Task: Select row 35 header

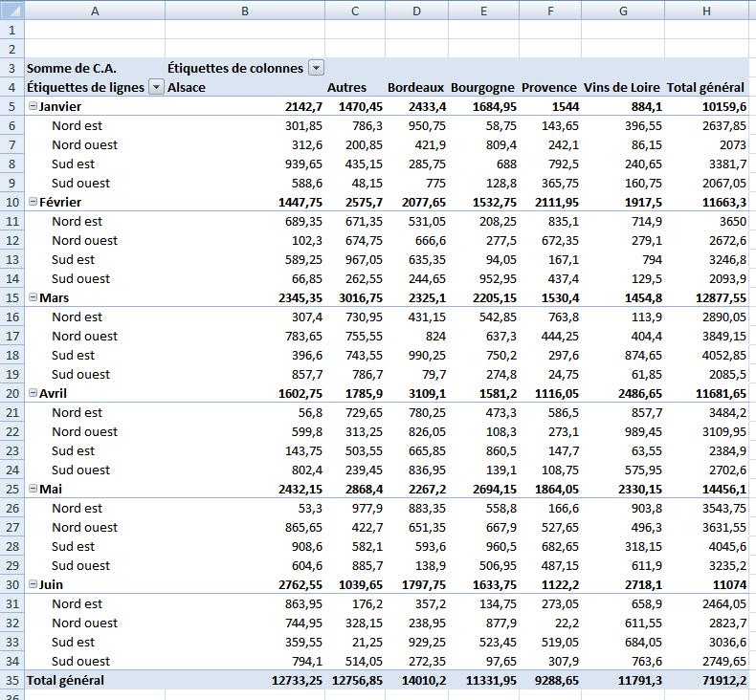Action: click(11, 680)
